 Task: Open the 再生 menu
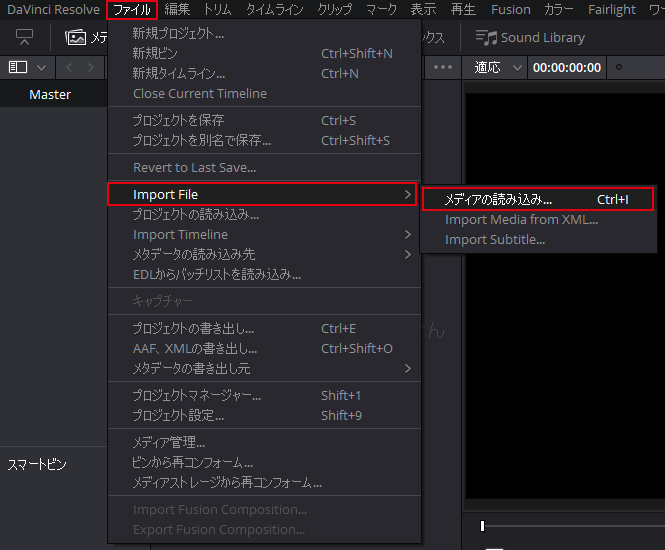tap(463, 9)
